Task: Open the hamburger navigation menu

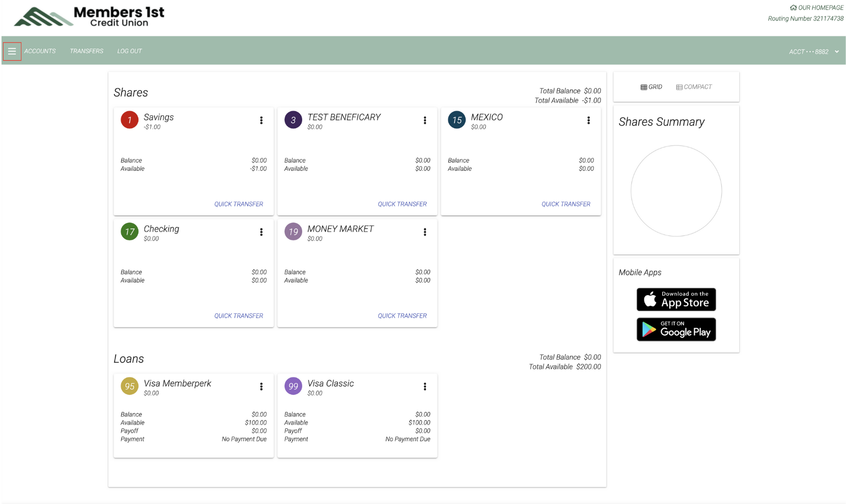Action: click(x=12, y=51)
